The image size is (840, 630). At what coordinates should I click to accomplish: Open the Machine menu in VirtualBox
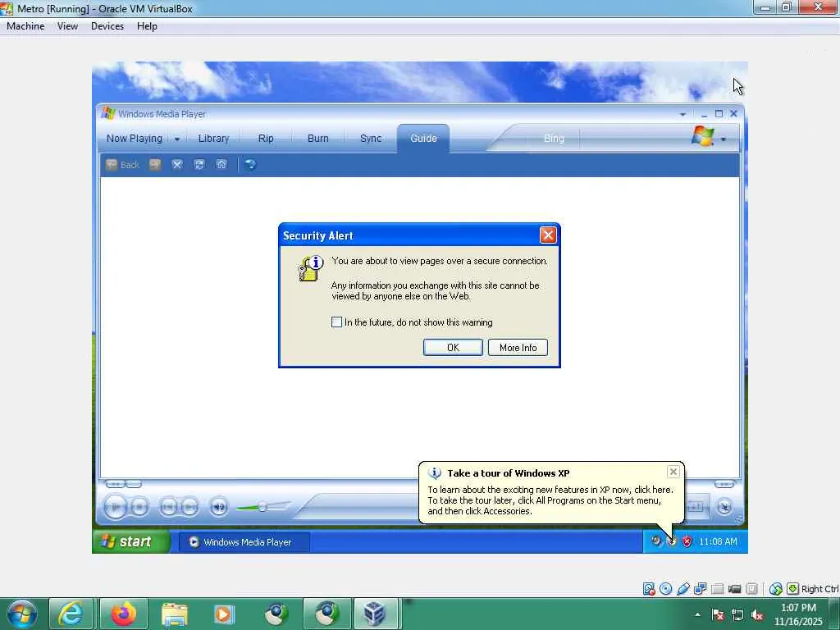(25, 26)
